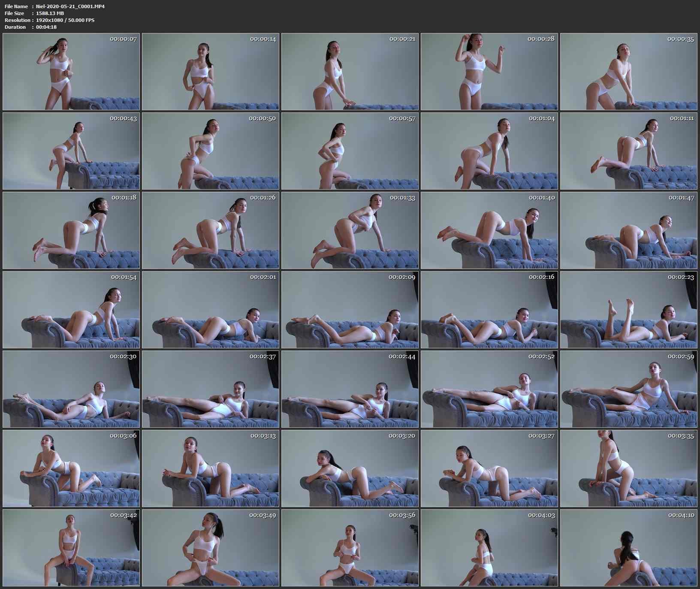The height and width of the screenshot is (589, 700).
Task: Open the frame at 00:03:20
Action: tap(350, 468)
